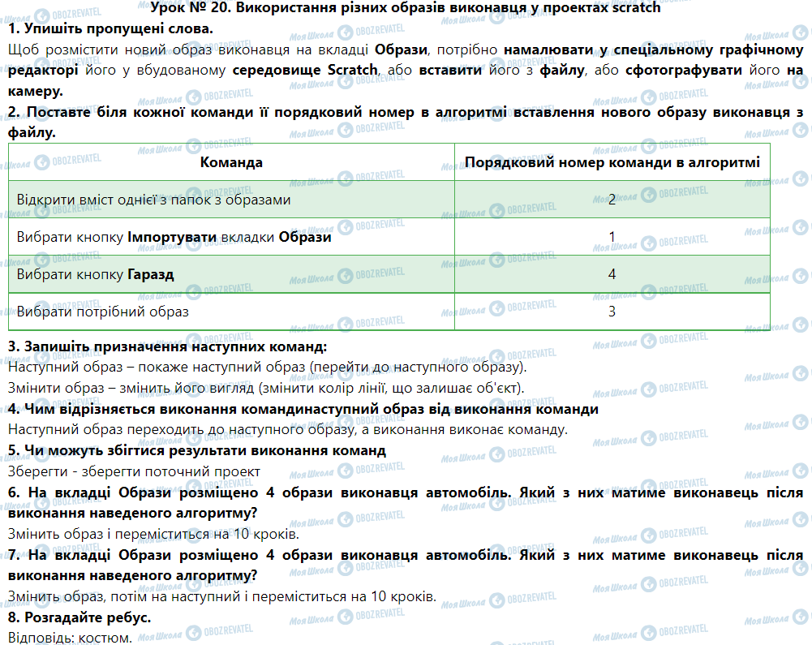Click order number 1 in the table
Screen dimensions: 812x645
pyautogui.click(x=612, y=238)
